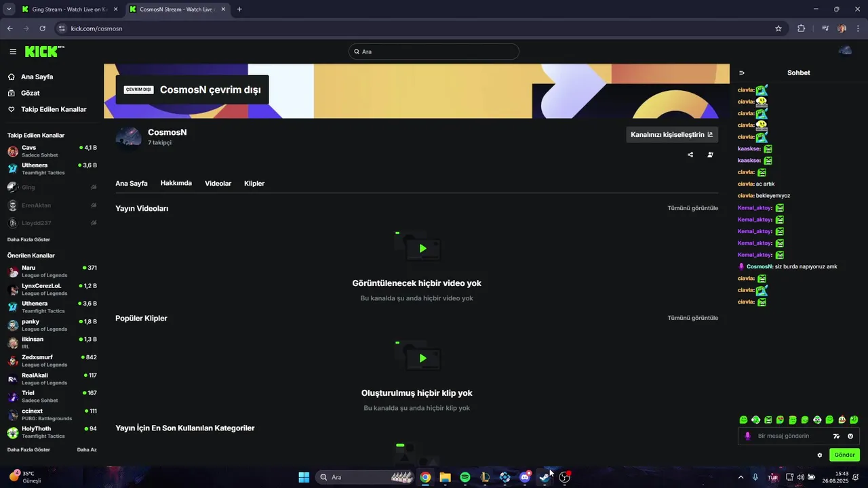Click the Gönder send button
Image resolution: width=868 pixels, height=488 pixels.
coord(844,455)
